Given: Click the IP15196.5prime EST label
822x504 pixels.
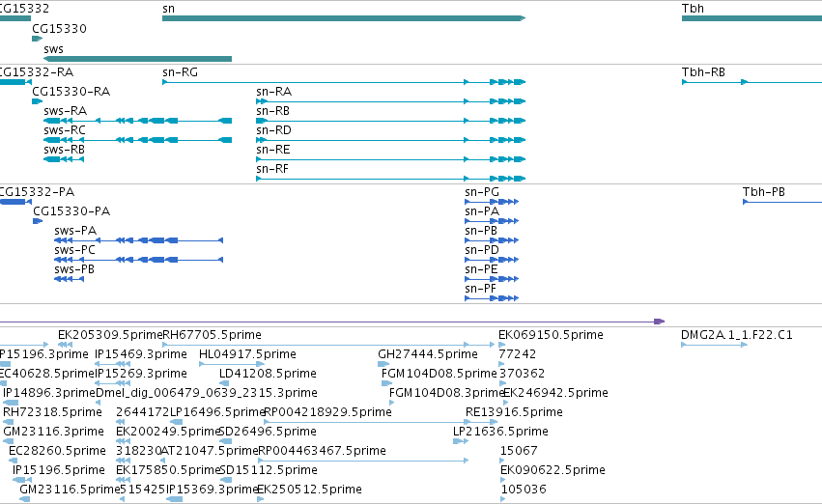Looking at the screenshot, I should pyautogui.click(x=59, y=470).
